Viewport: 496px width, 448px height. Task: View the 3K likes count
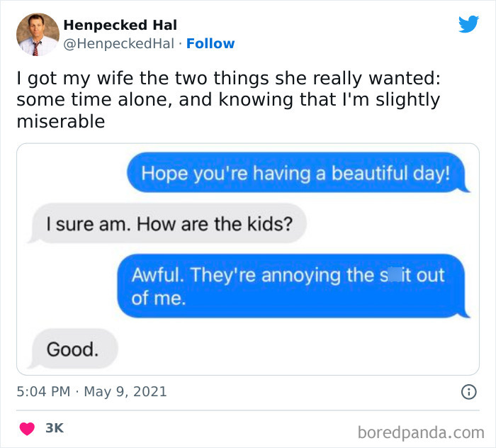pos(55,428)
